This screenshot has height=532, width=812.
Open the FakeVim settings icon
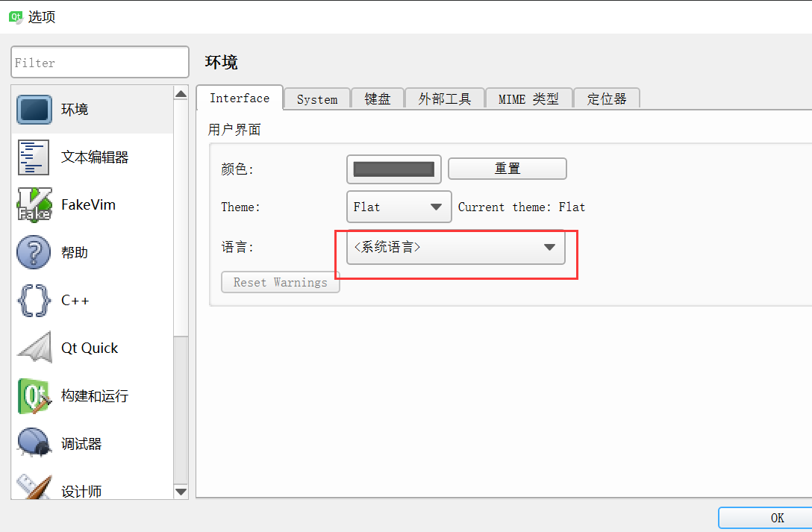coord(34,205)
